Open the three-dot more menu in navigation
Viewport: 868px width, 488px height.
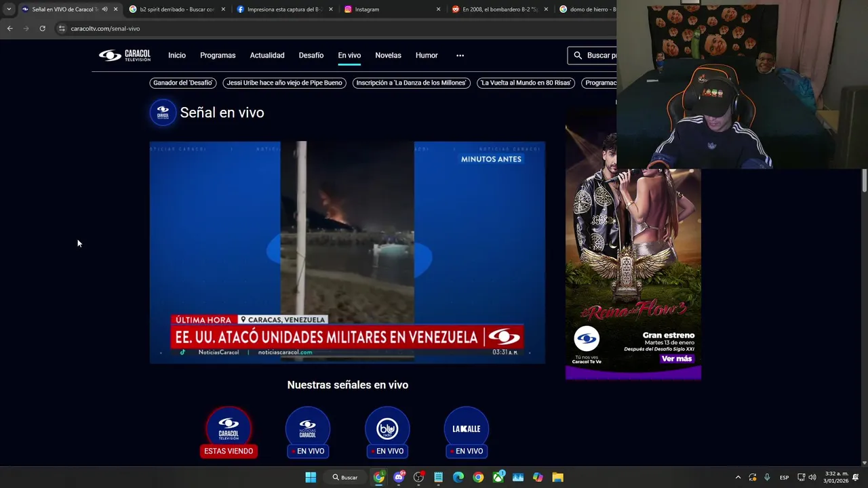460,56
